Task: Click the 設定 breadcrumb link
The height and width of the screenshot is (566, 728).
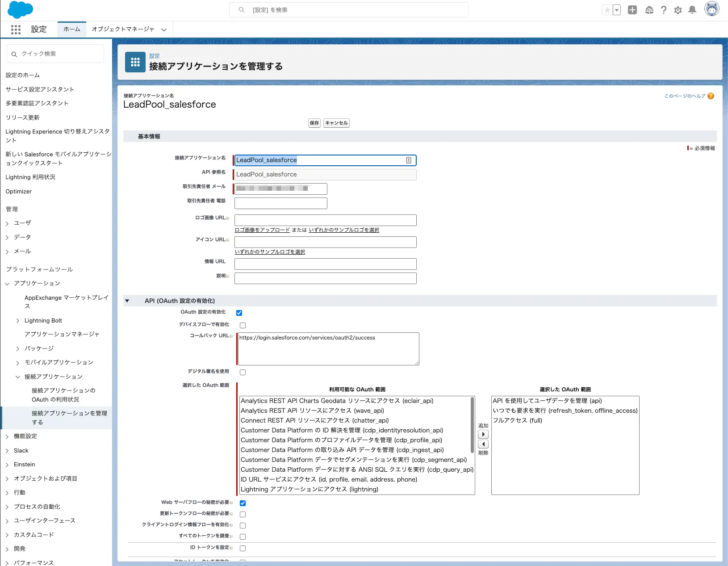Action: click(x=155, y=56)
